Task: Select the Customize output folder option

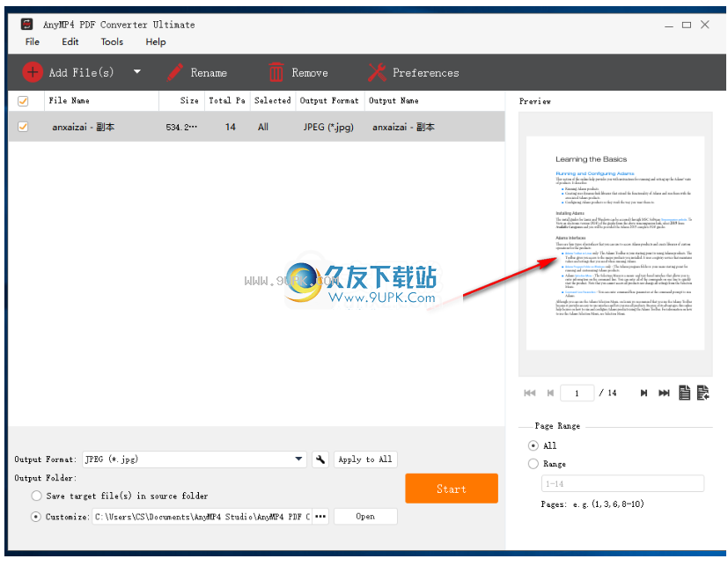Action: pos(36,517)
